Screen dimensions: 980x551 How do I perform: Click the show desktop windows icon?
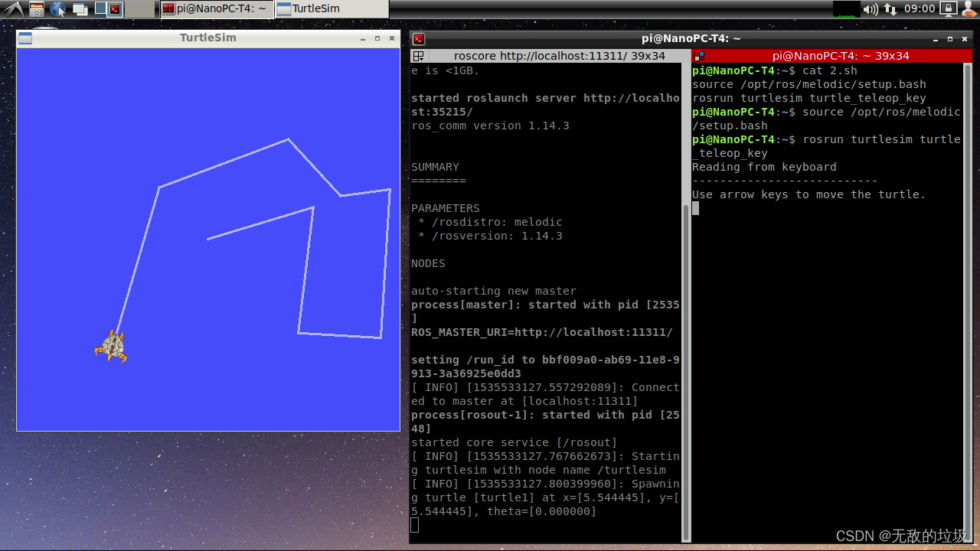click(x=80, y=9)
